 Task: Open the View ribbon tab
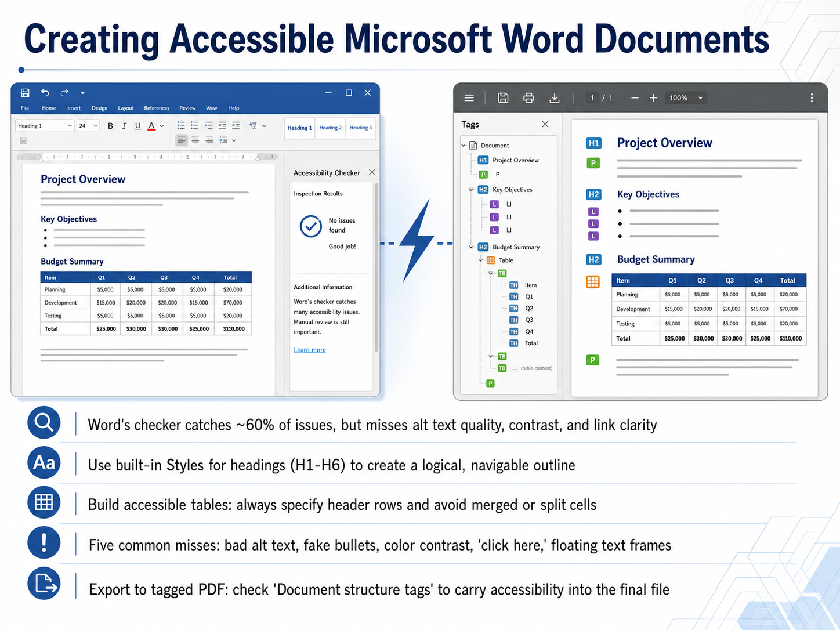pos(212,108)
